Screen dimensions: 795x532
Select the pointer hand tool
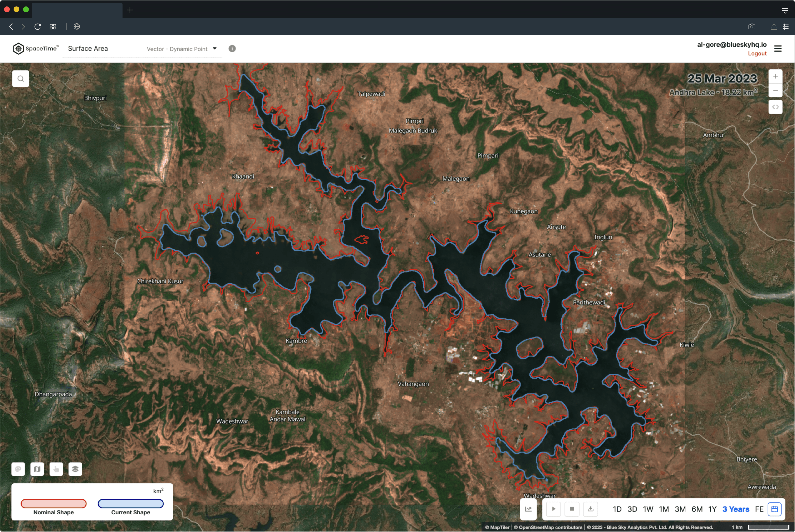pyautogui.click(x=56, y=469)
